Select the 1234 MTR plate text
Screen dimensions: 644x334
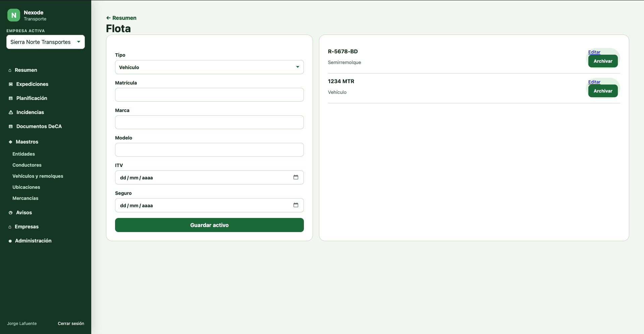341,81
